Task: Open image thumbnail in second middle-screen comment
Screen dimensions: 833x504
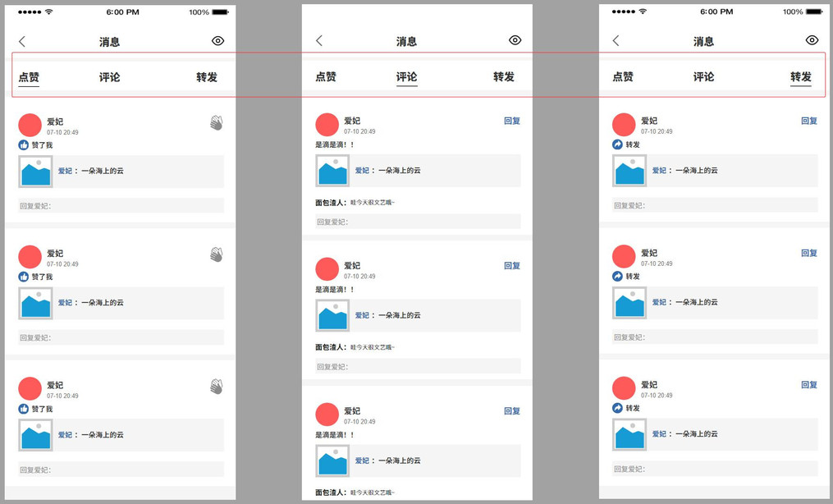Action: [332, 315]
